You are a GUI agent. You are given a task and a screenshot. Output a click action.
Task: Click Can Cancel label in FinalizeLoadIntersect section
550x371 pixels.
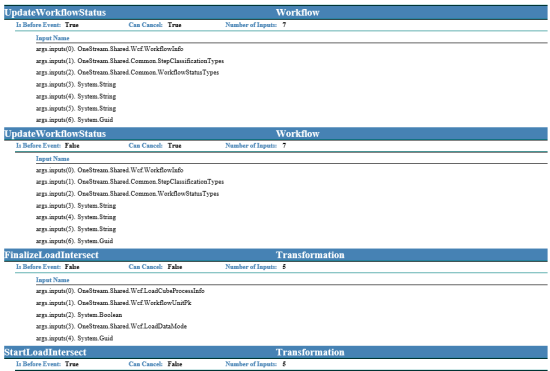(x=146, y=267)
